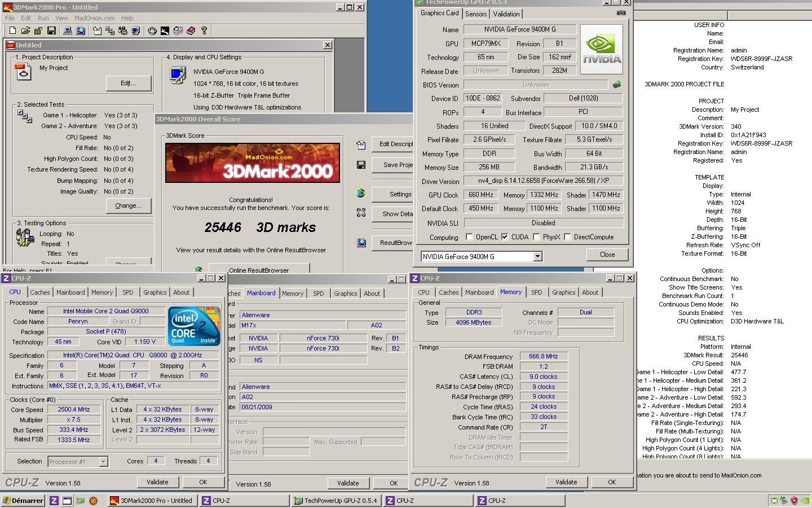
Task: Click the Close button in GPU-Z
Action: coord(607,255)
